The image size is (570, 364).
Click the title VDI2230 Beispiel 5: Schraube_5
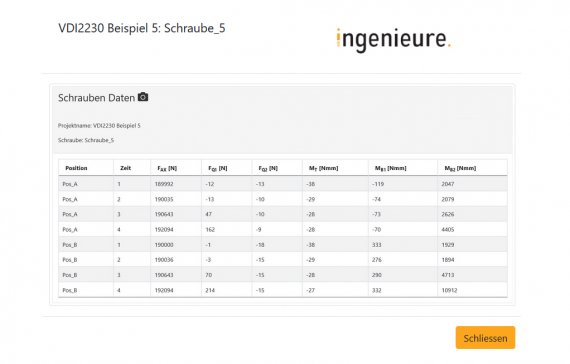(142, 28)
